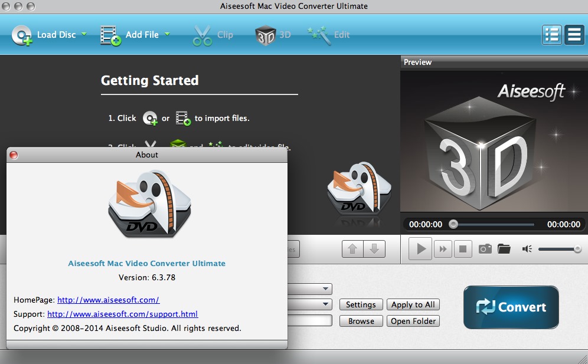588x364 pixels.
Task: Open the support.html link
Action: click(x=123, y=314)
